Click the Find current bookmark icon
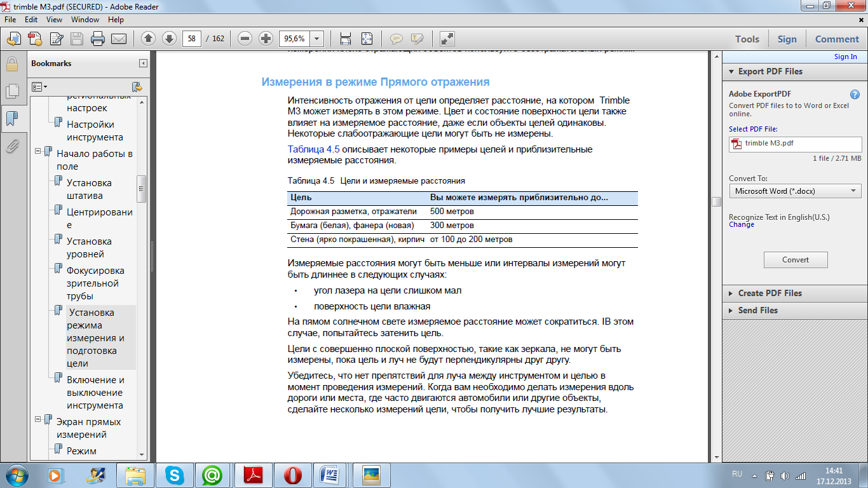This screenshot has width=868, height=488. pyautogui.click(x=137, y=86)
